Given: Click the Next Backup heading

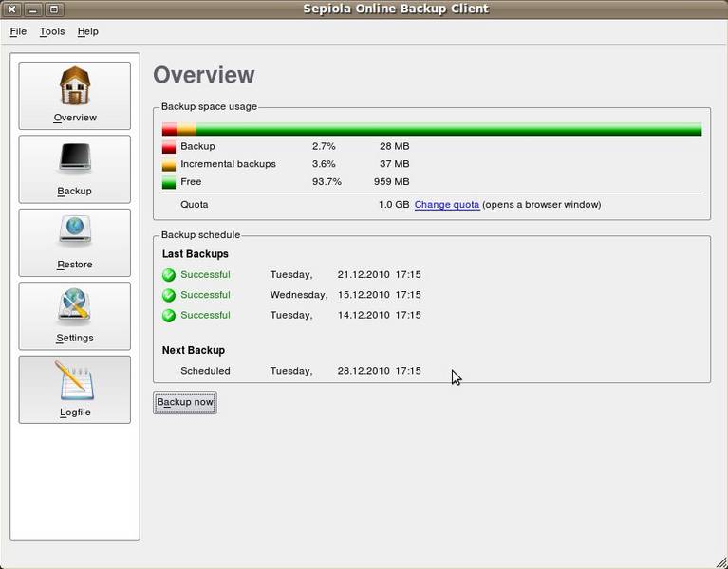Looking at the screenshot, I should tap(193, 350).
